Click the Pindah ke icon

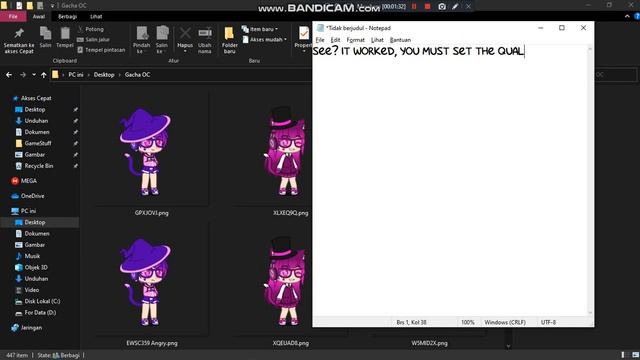click(142, 33)
